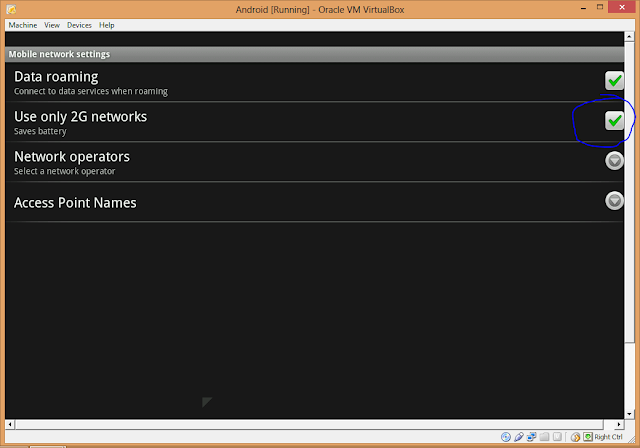640x448 pixels.
Task: Open the Machine menu
Action: [x=23, y=25]
